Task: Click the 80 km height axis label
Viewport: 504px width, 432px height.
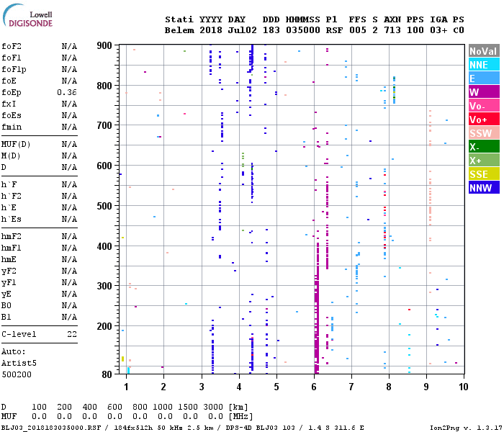Action: pyautogui.click(x=107, y=374)
